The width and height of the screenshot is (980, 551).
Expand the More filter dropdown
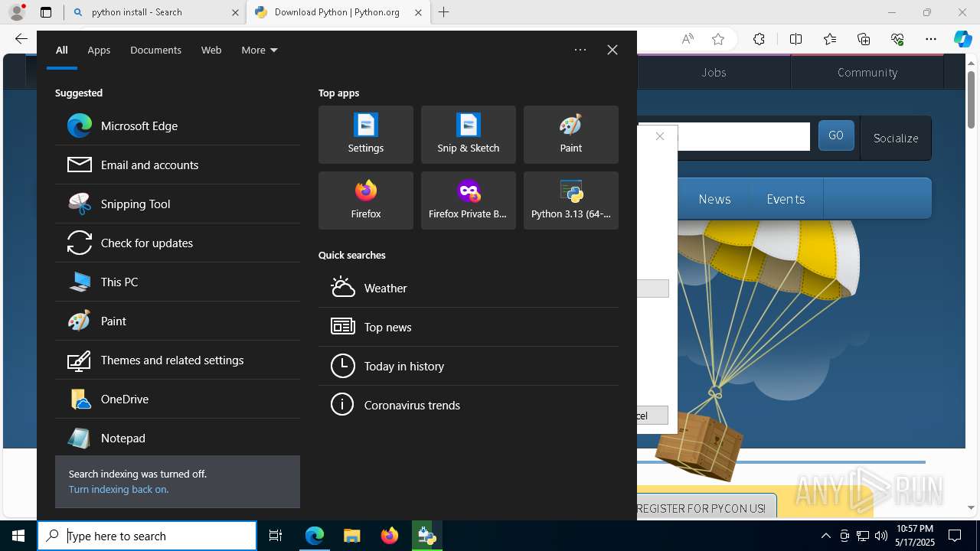coord(260,50)
